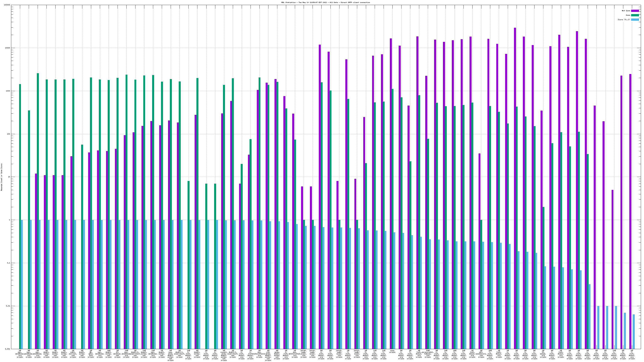Click the Message Count or Spam Score axis title
This screenshot has width=644, height=362.
point(1,177)
